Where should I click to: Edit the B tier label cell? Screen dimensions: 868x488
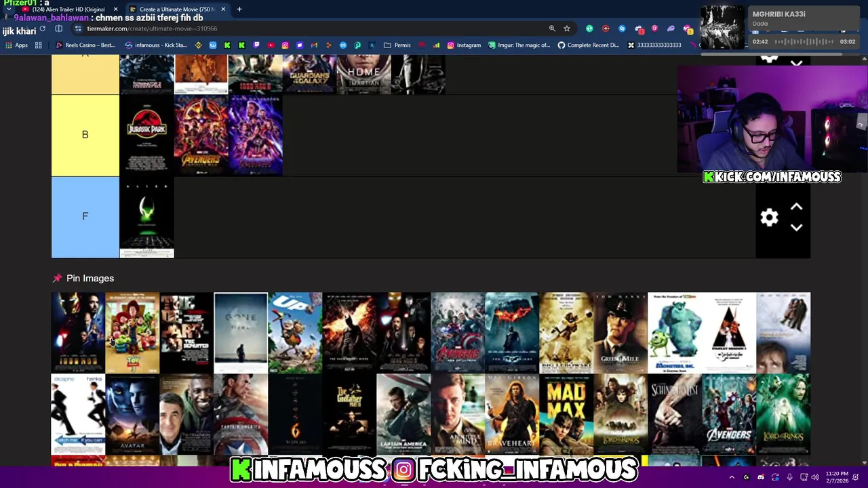point(85,135)
